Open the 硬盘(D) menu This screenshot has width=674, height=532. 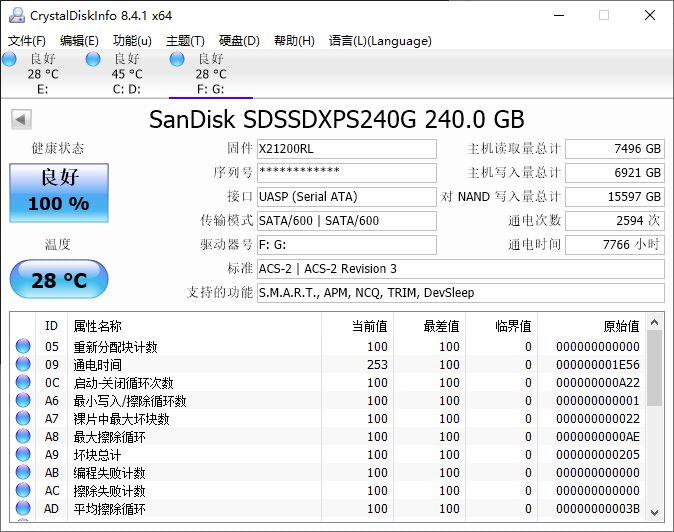point(239,41)
